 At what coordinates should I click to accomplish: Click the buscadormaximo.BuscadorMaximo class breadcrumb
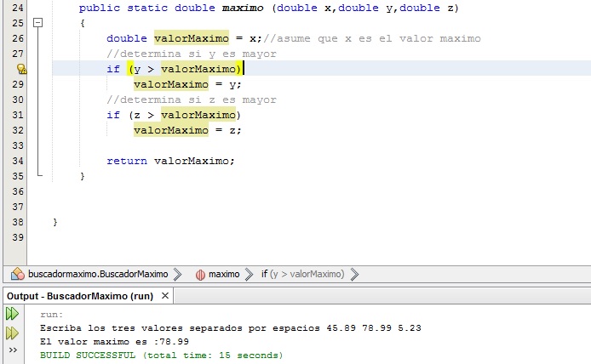pyautogui.click(x=97, y=274)
